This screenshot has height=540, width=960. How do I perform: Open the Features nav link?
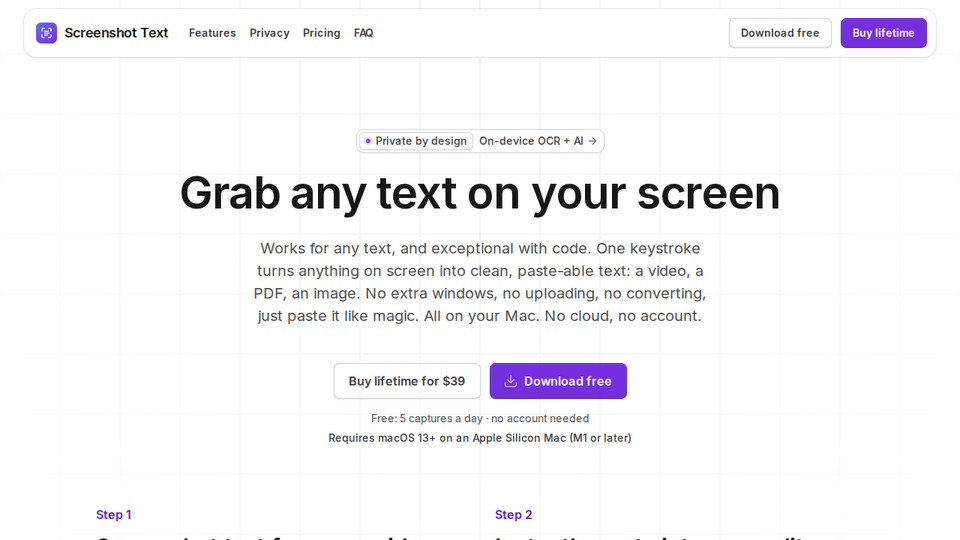[212, 33]
